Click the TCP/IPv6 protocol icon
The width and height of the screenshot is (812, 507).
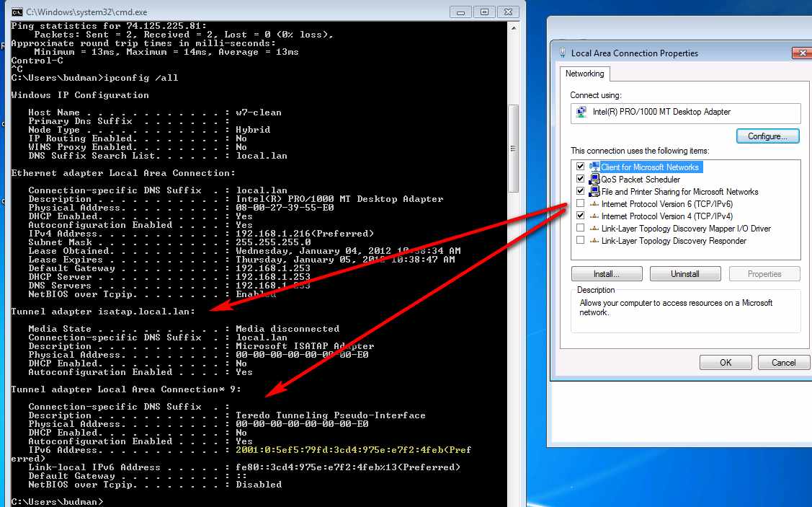[594, 204]
